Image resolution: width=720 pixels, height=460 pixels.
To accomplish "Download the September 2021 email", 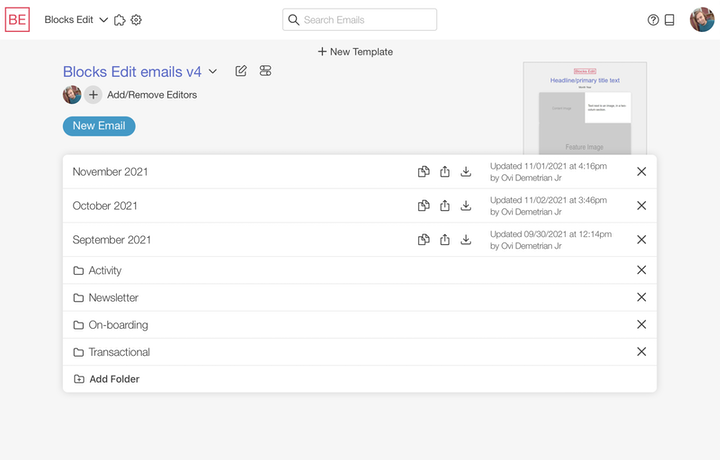I will click(466, 240).
